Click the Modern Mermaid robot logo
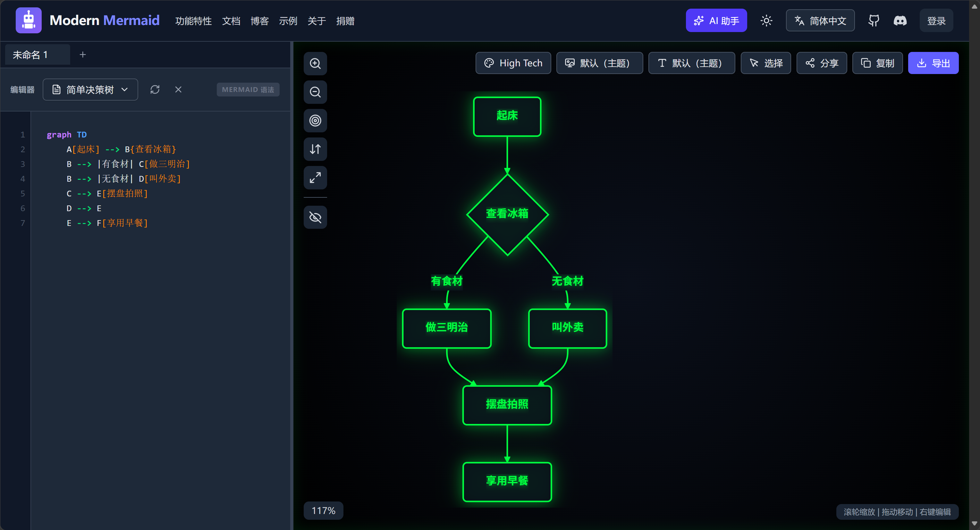This screenshot has width=980, height=530. [29, 21]
